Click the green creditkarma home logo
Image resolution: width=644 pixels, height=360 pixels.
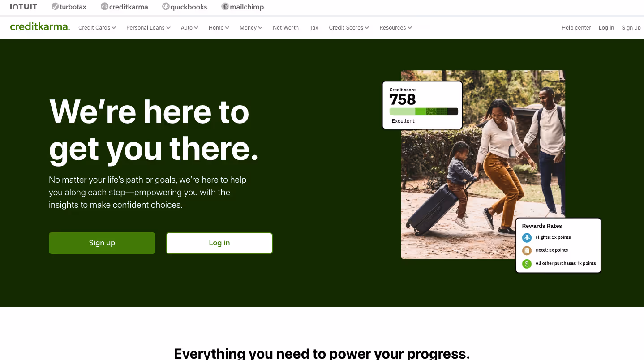coord(40,27)
